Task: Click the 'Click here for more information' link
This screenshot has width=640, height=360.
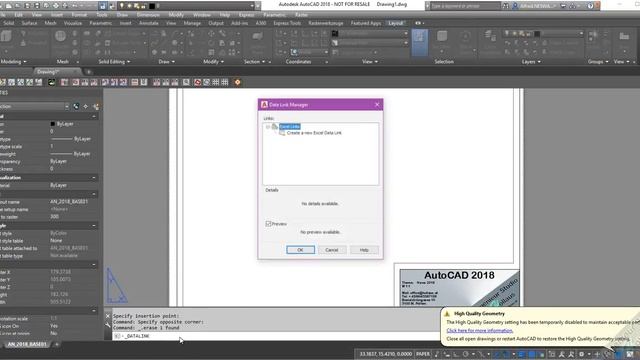Action: point(480,331)
